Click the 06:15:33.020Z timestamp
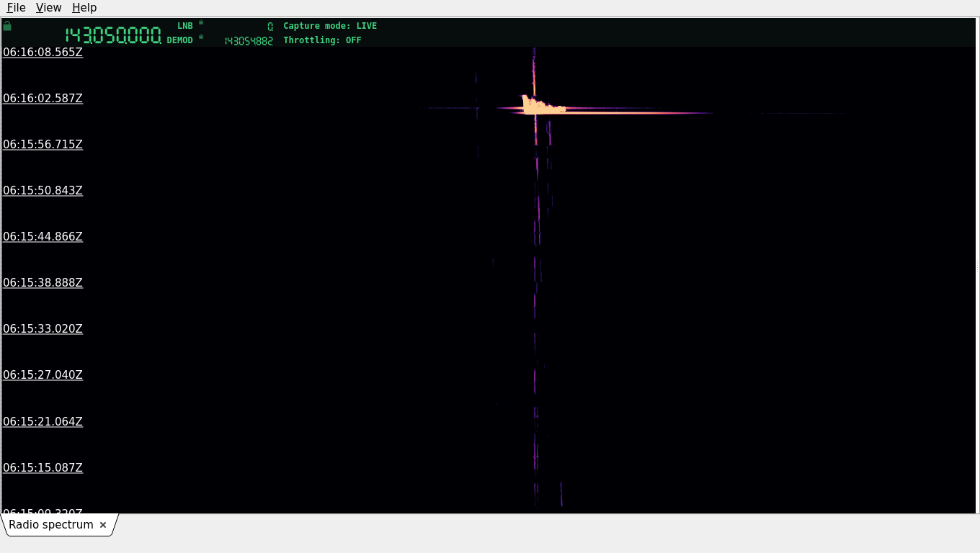Image resolution: width=980 pixels, height=553 pixels. click(x=43, y=328)
